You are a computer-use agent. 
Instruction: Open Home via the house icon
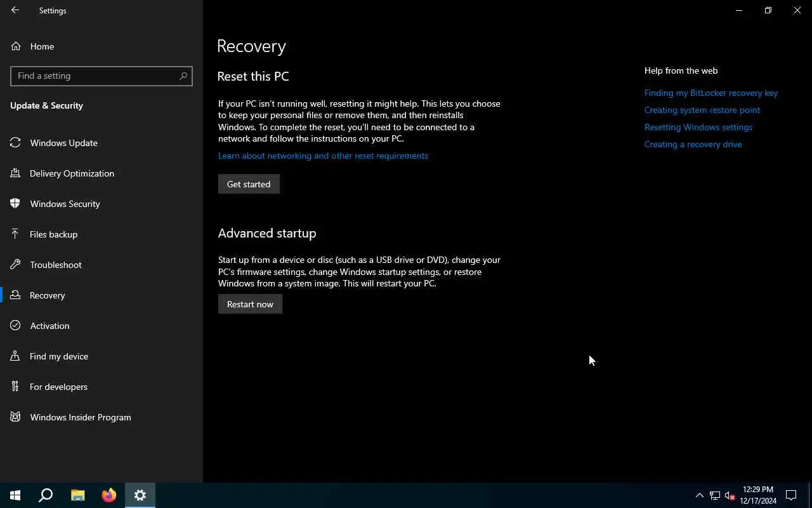click(16, 46)
